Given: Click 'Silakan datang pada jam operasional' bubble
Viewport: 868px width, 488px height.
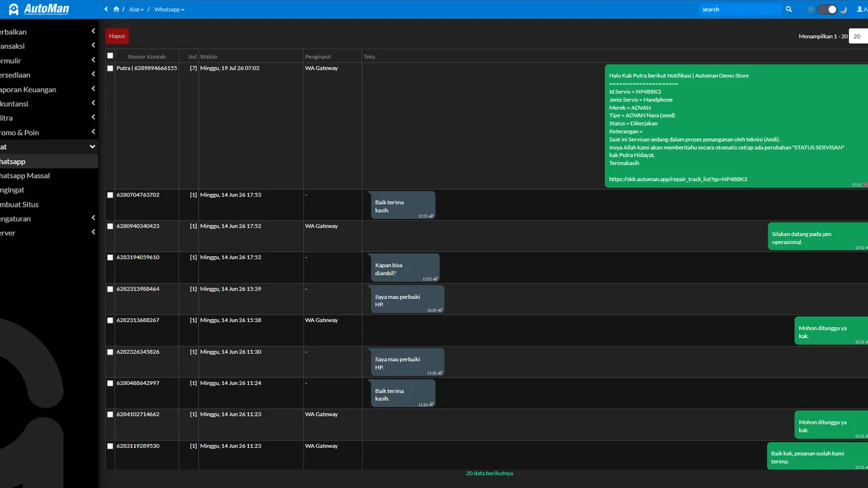Looking at the screenshot, I should click(x=818, y=237).
